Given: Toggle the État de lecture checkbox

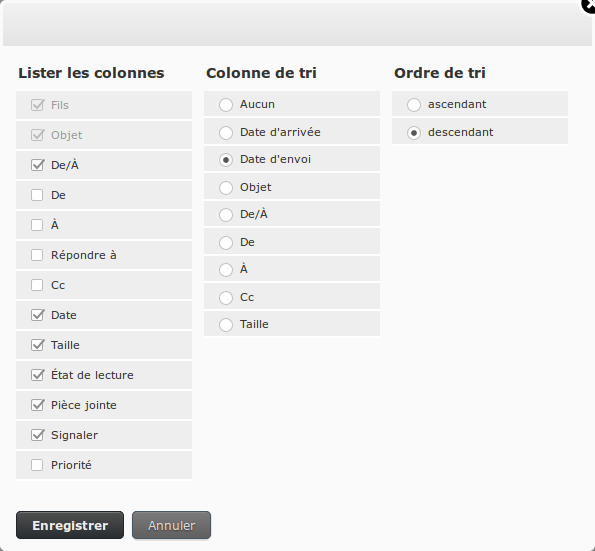Looking at the screenshot, I should [x=37, y=375].
